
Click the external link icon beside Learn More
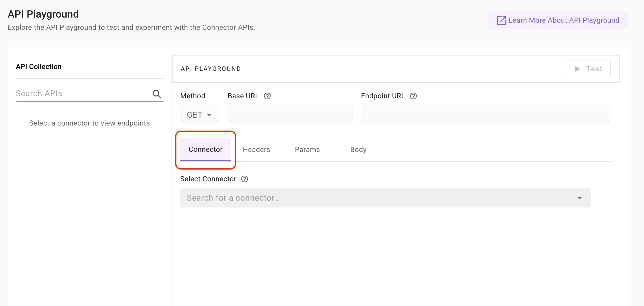[x=501, y=20]
